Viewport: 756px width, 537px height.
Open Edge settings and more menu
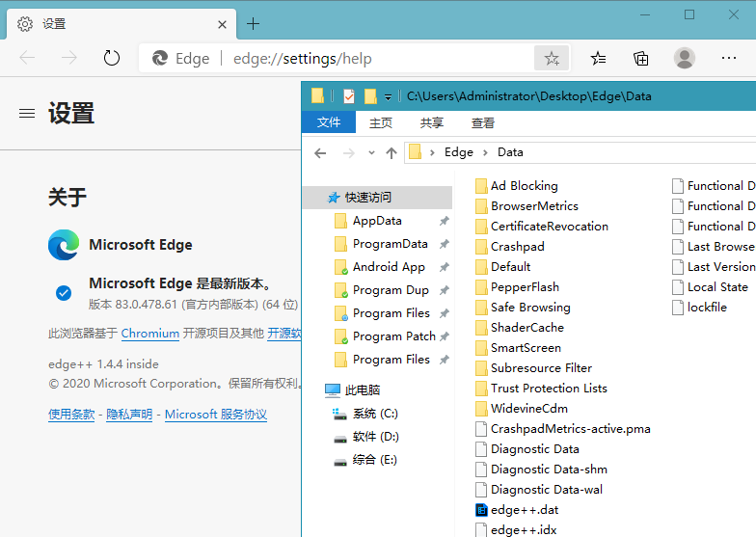[729, 58]
